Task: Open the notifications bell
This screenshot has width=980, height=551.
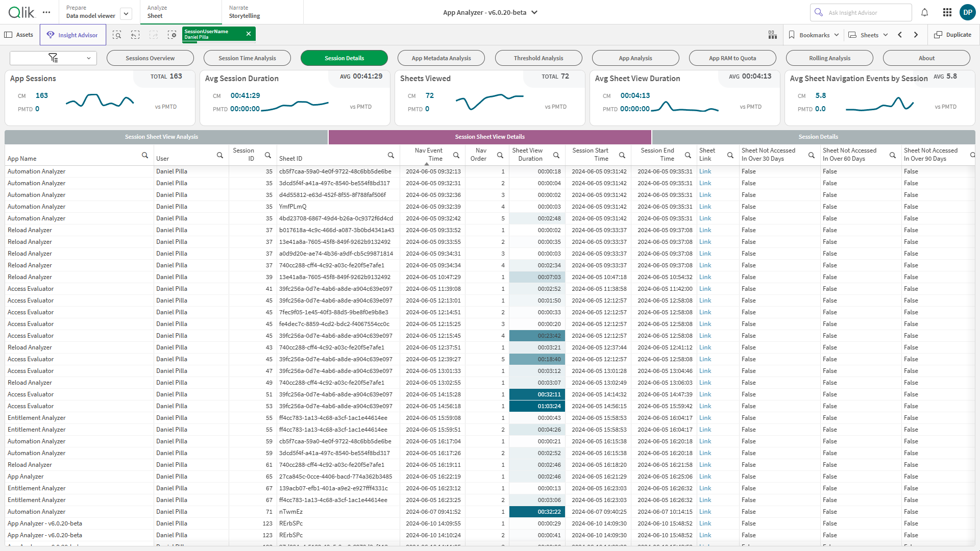Action: click(924, 12)
